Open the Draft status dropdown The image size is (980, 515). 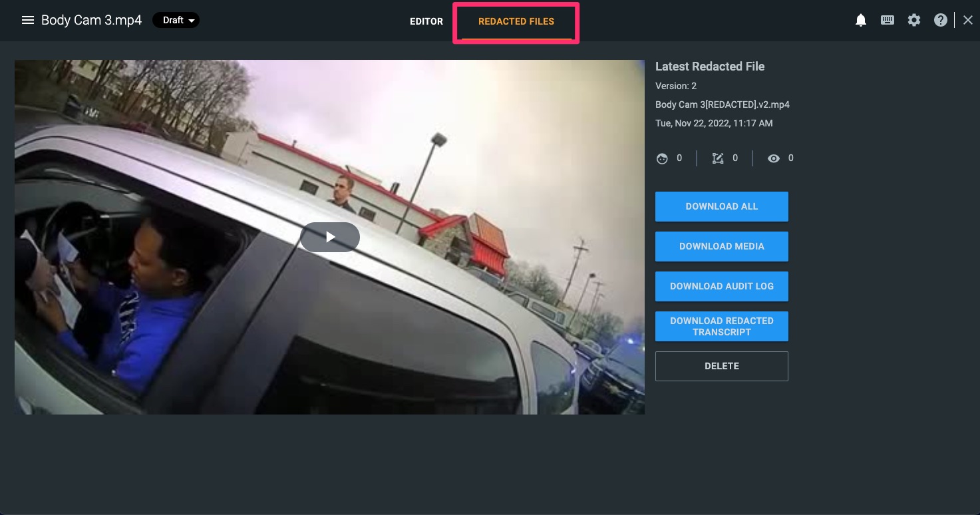176,20
